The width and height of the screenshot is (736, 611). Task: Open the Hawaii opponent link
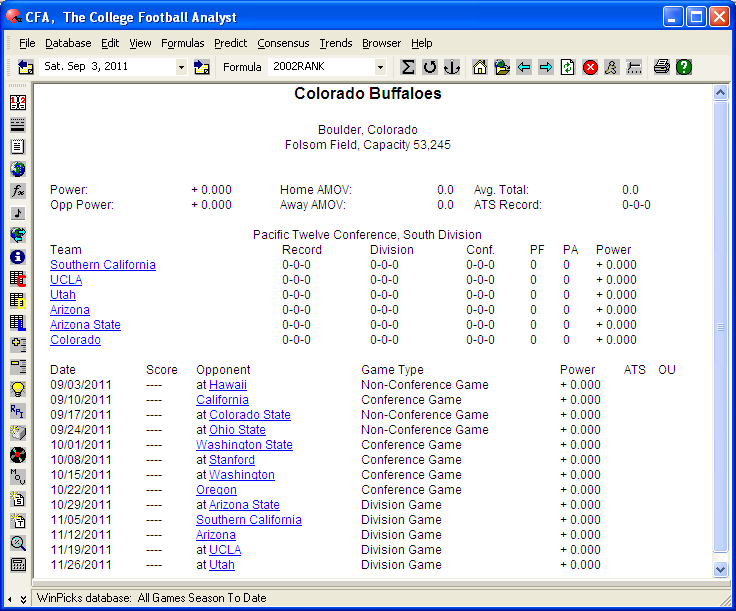(228, 385)
